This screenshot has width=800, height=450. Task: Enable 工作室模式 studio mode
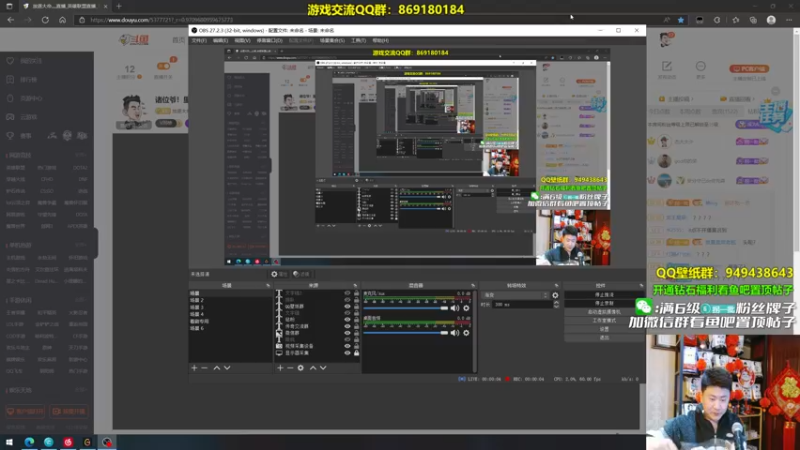(604, 320)
